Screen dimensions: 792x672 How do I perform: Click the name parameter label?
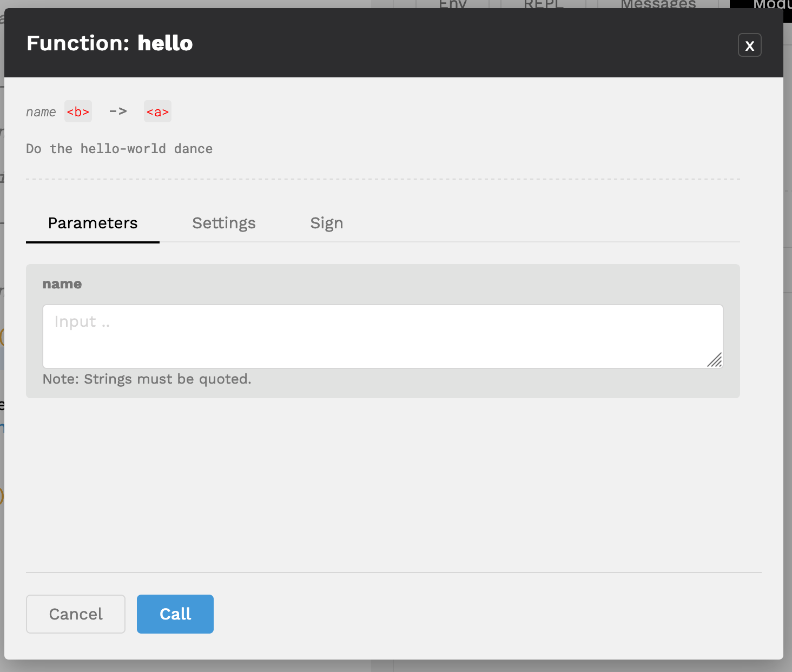click(62, 284)
